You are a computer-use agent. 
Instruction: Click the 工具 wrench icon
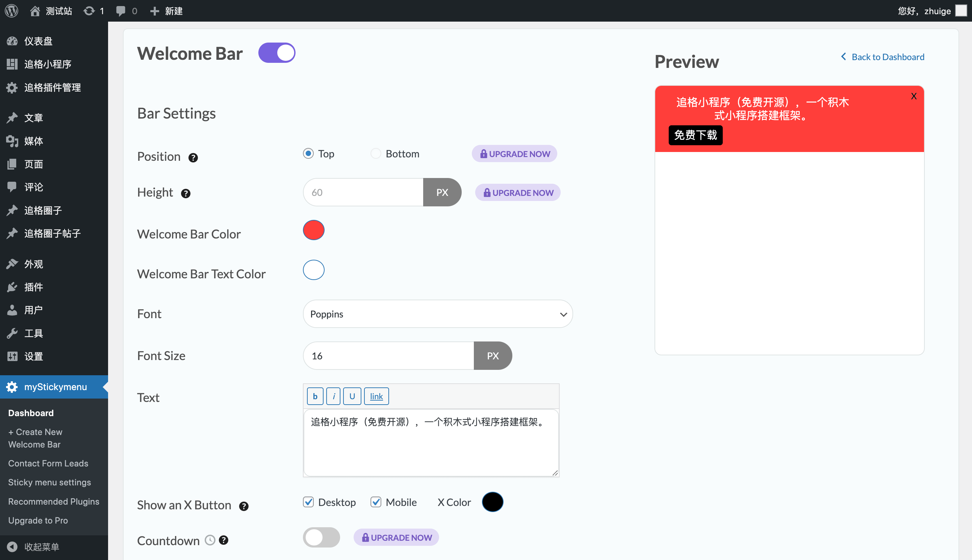[x=12, y=333]
